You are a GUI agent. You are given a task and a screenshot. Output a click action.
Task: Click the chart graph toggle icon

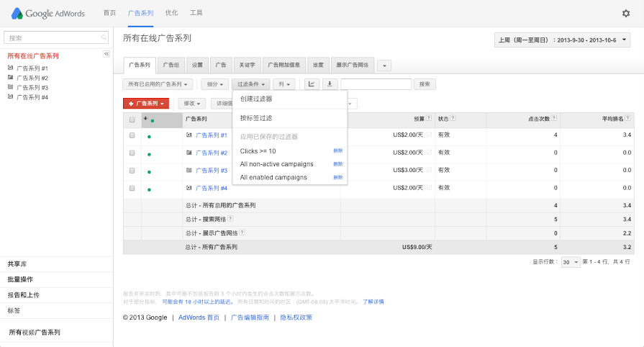click(x=312, y=84)
